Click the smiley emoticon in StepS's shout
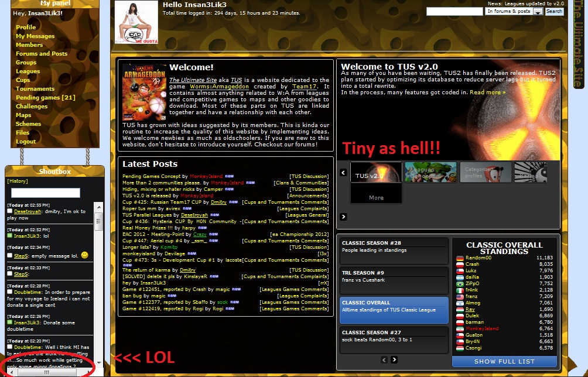 (85, 255)
